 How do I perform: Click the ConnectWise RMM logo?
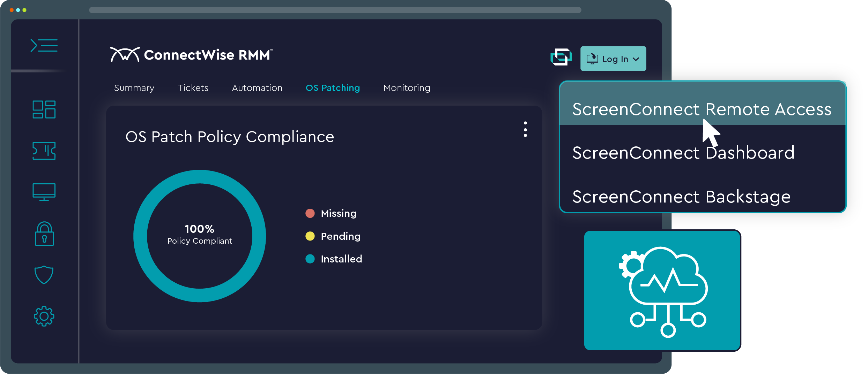(191, 55)
